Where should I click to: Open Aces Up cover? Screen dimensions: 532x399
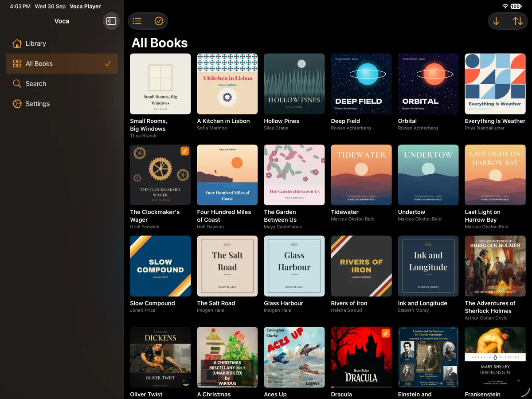(294, 357)
